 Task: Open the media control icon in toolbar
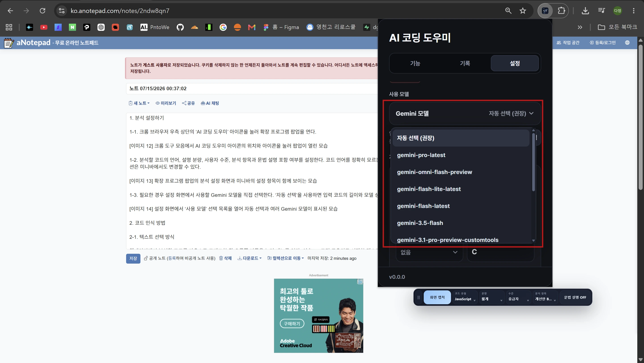click(x=601, y=11)
